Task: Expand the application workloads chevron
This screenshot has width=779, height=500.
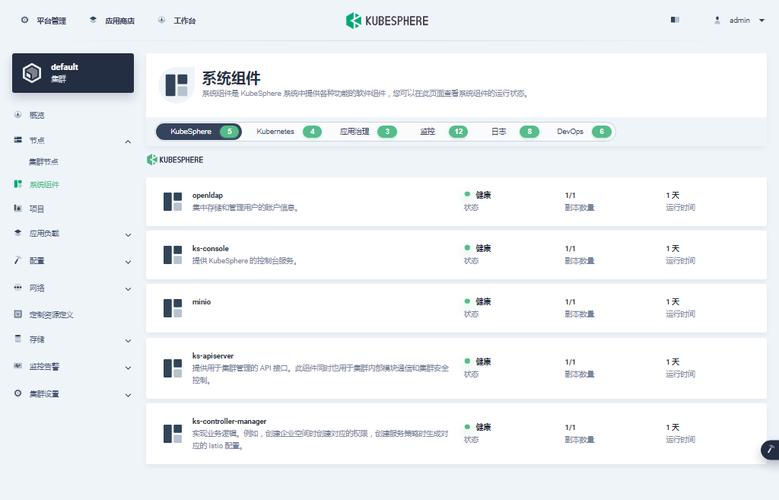Action: (128, 235)
